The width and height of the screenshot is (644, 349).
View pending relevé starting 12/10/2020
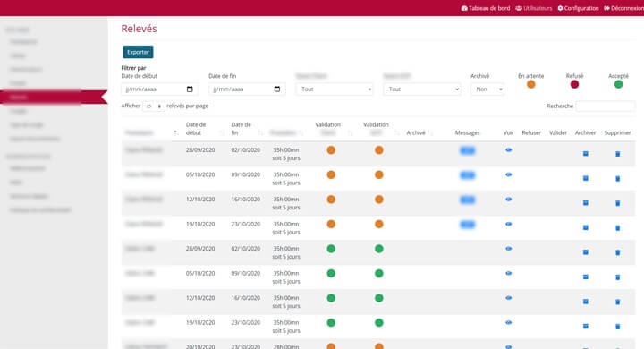coord(508,200)
